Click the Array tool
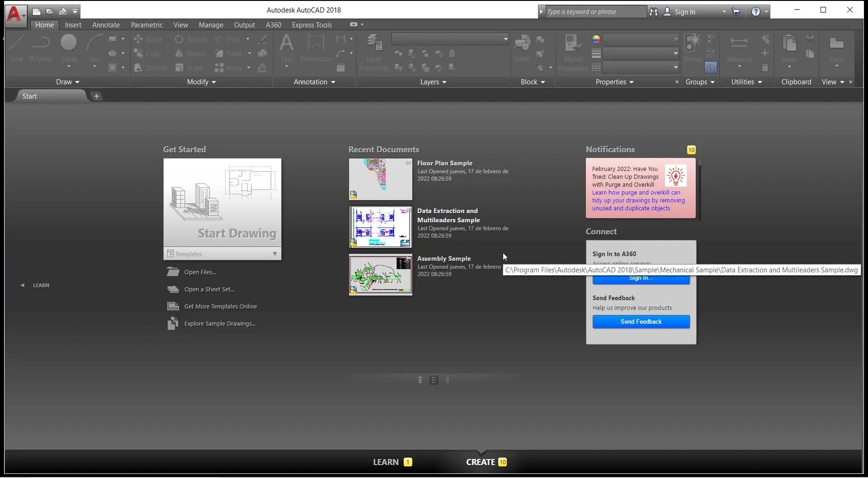 [229, 68]
